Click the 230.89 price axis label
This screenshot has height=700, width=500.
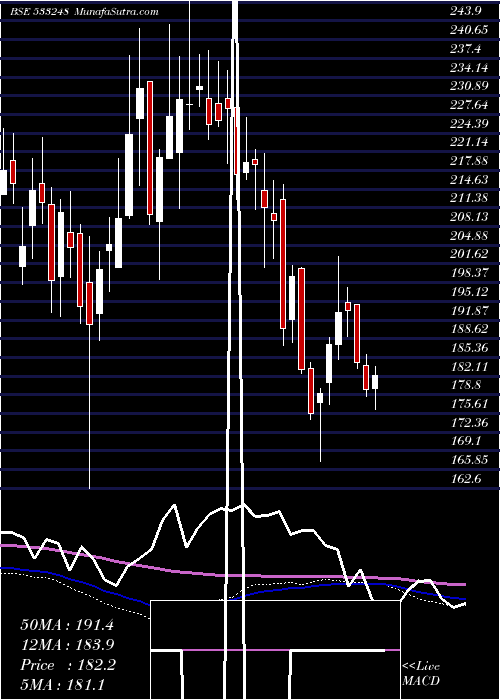469,86
